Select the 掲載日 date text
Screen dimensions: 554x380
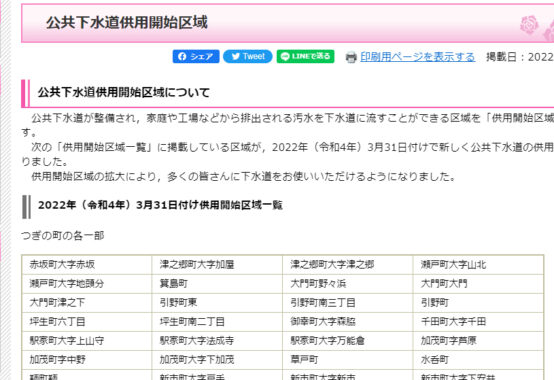click(x=520, y=57)
